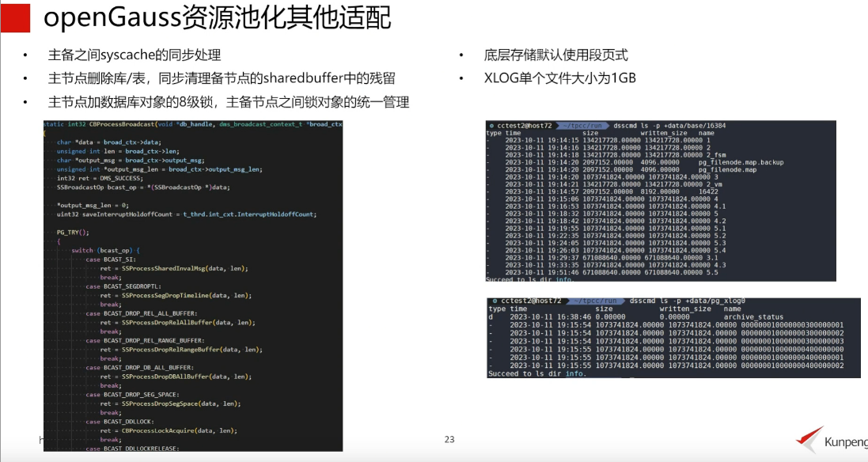
Task: Click the Kunpeng logo
Action: pos(832,441)
